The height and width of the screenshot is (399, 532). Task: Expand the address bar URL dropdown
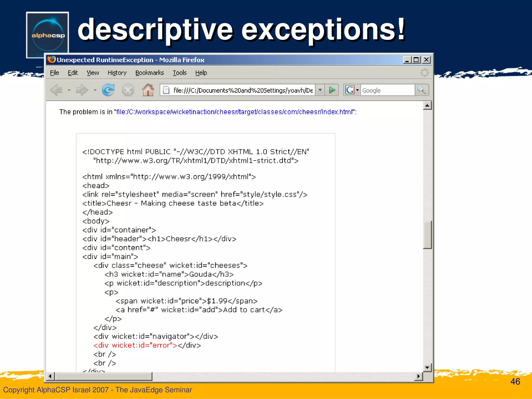click(x=320, y=90)
